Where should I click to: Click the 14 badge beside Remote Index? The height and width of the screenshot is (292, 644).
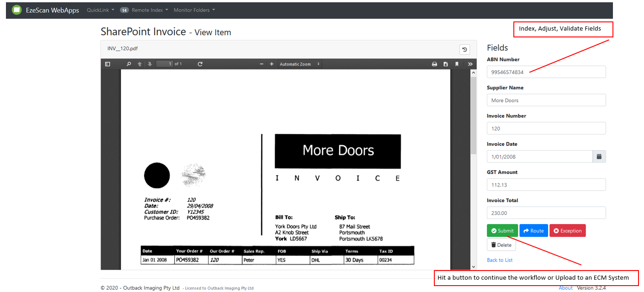point(124,10)
